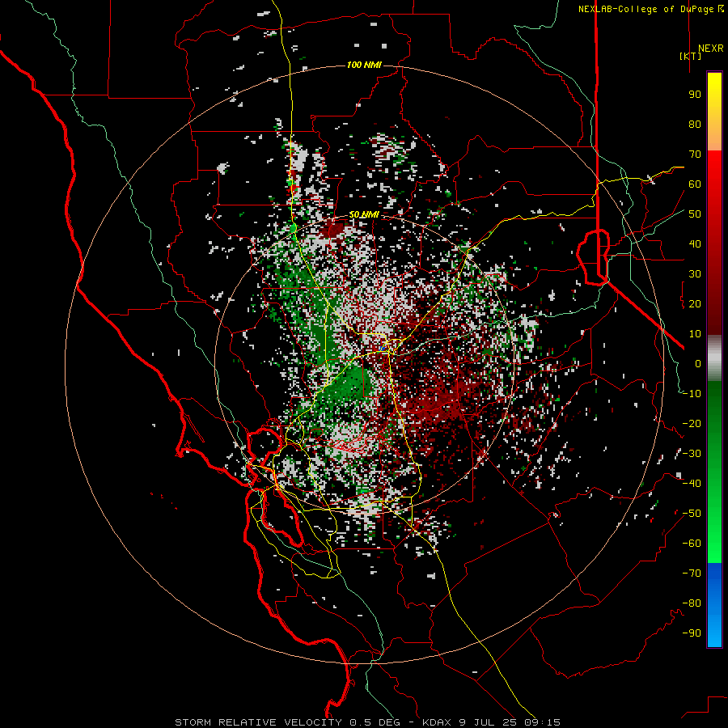Click the 40 value on velocity scale

[x=695, y=244]
